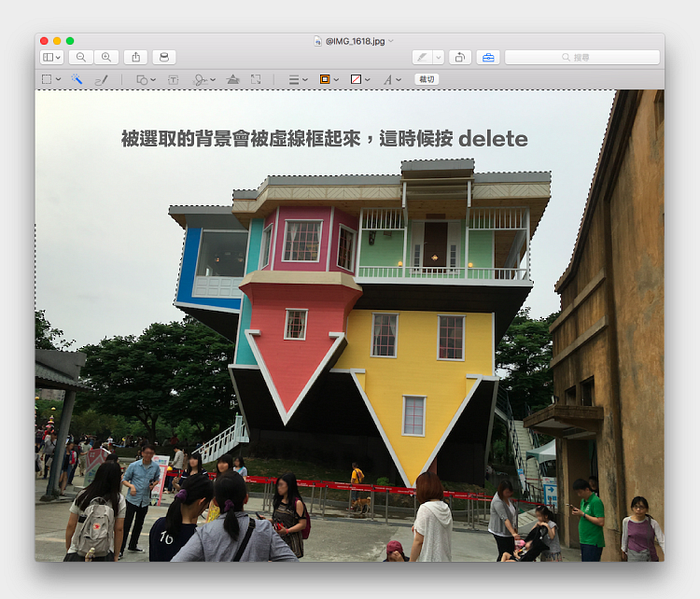Image resolution: width=700 pixels, height=599 pixels.
Task: Insert a Text box
Action: point(173,80)
